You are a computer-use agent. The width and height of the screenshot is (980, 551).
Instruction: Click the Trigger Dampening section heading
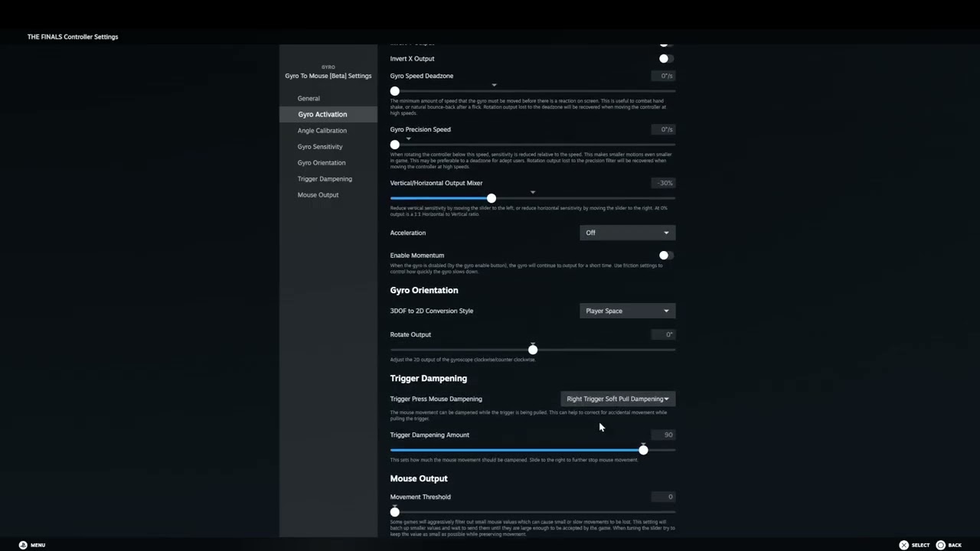point(429,378)
